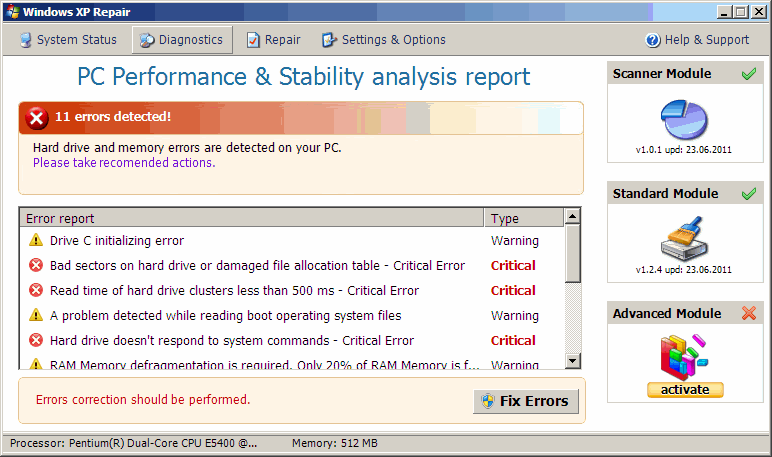The height and width of the screenshot is (457, 772).
Task: Click the System Status computer icon
Action: click(26, 40)
